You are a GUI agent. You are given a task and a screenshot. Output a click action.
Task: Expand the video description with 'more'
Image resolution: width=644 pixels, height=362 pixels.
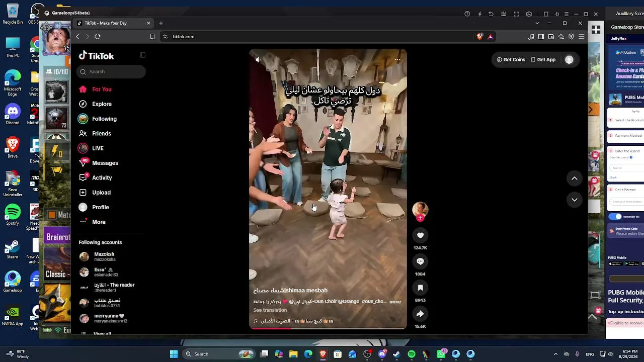(395, 302)
